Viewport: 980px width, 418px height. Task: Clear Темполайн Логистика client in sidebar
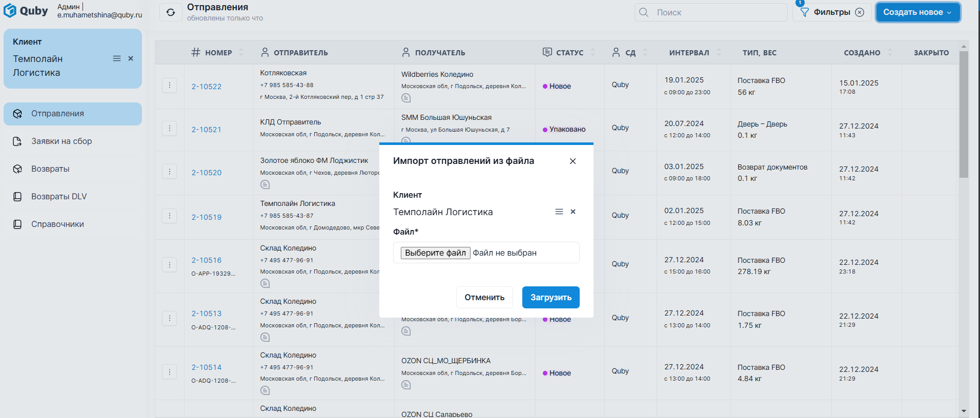pyautogui.click(x=131, y=58)
